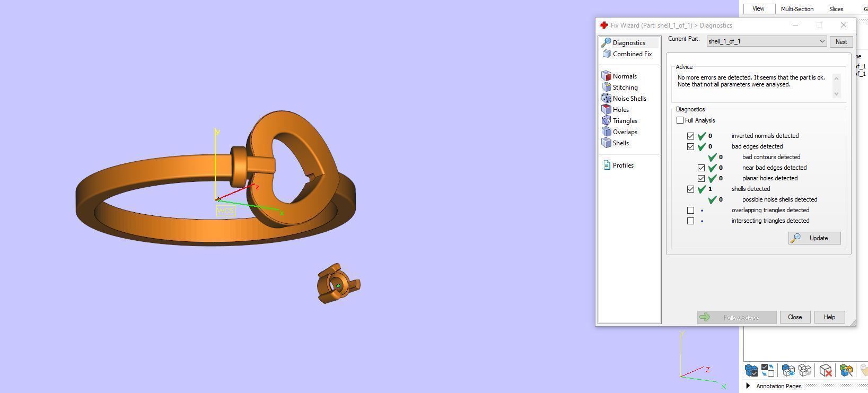Click the invert selection icon

768,370
